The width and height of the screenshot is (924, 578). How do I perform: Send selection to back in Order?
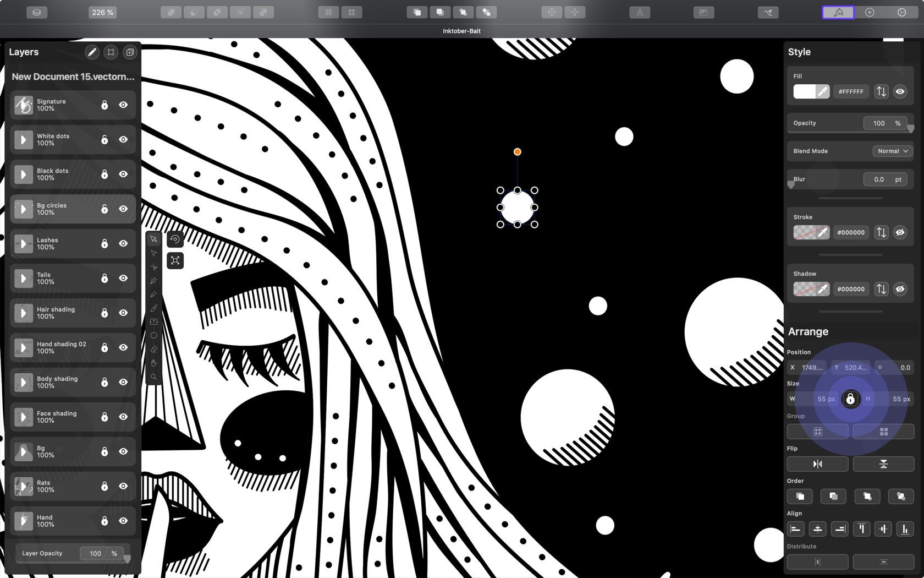(x=901, y=497)
